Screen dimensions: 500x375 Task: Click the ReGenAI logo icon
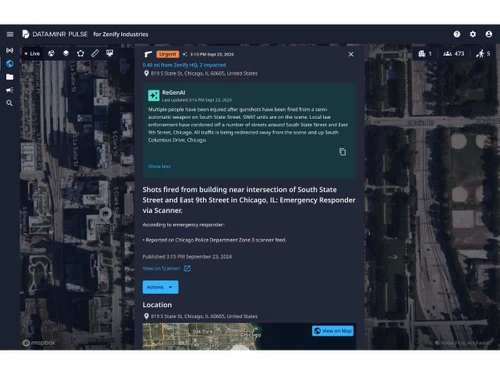point(154,95)
